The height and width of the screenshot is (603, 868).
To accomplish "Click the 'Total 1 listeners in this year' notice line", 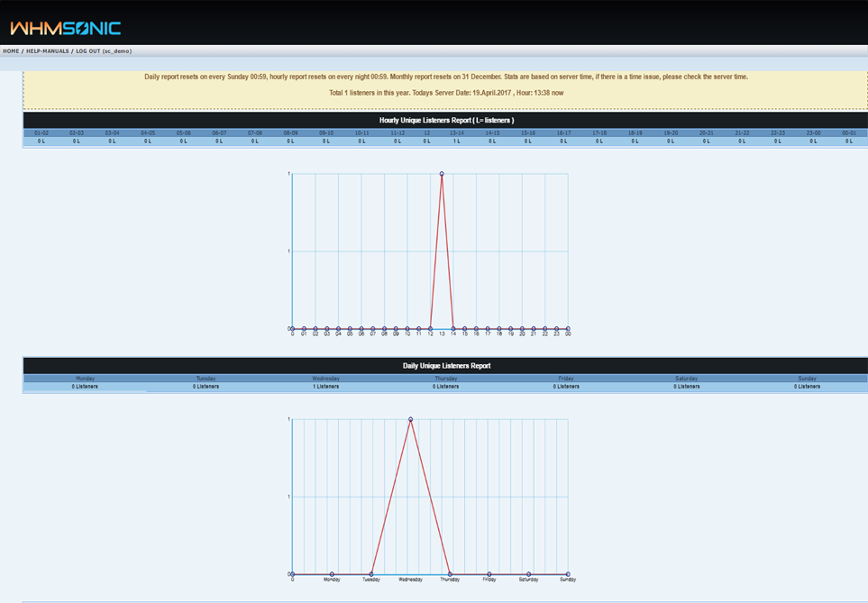I will [446, 93].
